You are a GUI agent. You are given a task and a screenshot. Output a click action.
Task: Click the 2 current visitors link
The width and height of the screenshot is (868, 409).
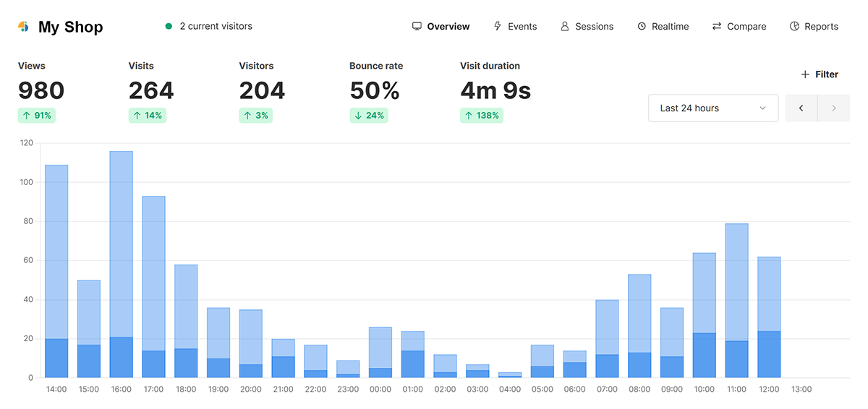(216, 27)
